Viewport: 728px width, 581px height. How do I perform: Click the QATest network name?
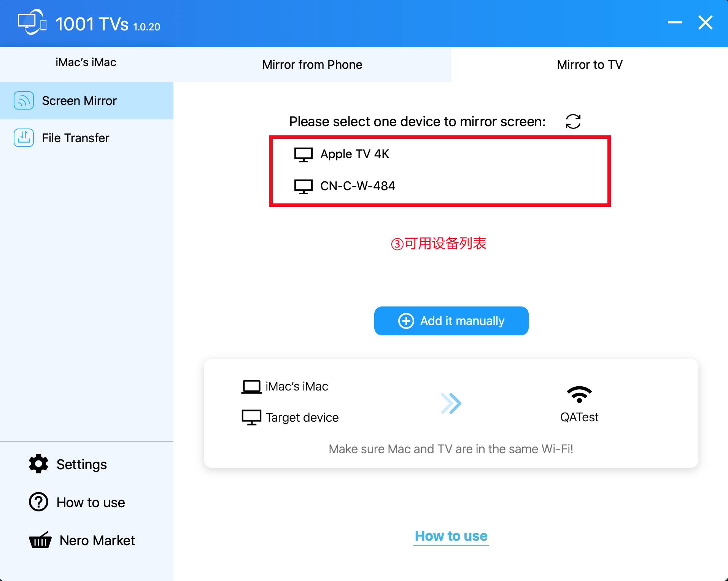579,417
